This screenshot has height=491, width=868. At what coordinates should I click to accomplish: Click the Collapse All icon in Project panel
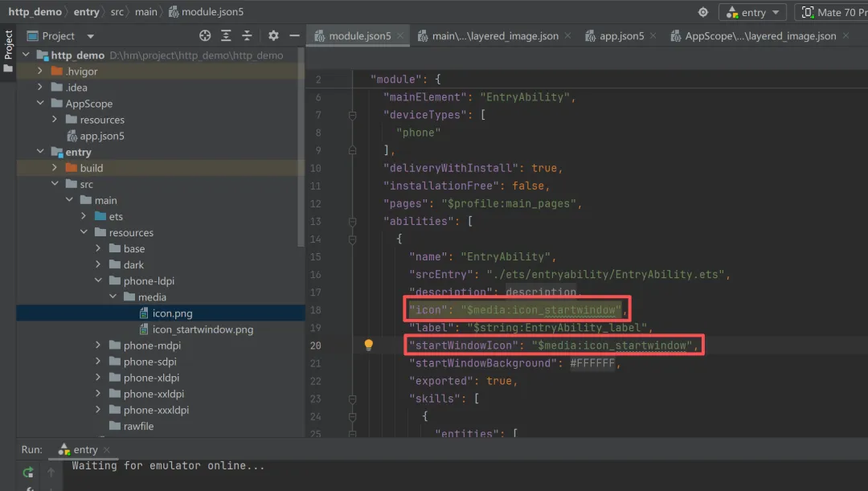point(247,35)
